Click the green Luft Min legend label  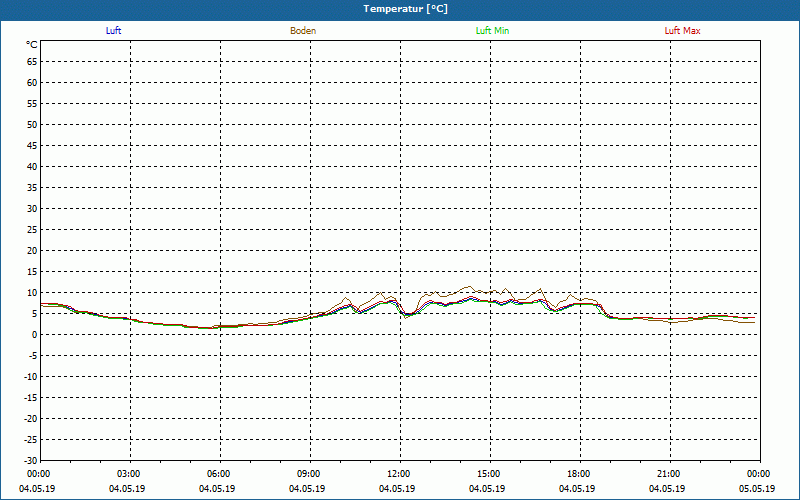[x=492, y=31]
